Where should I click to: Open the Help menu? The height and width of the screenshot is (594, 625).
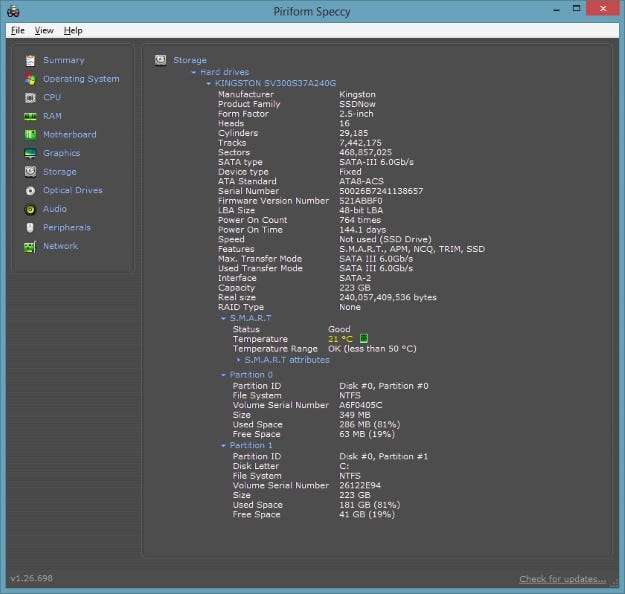[x=73, y=31]
